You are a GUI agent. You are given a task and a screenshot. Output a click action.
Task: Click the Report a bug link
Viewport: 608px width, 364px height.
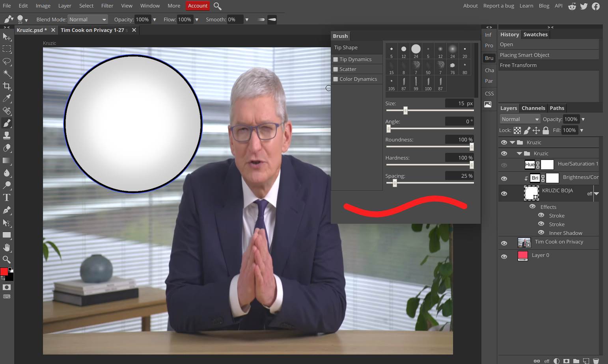498,6
